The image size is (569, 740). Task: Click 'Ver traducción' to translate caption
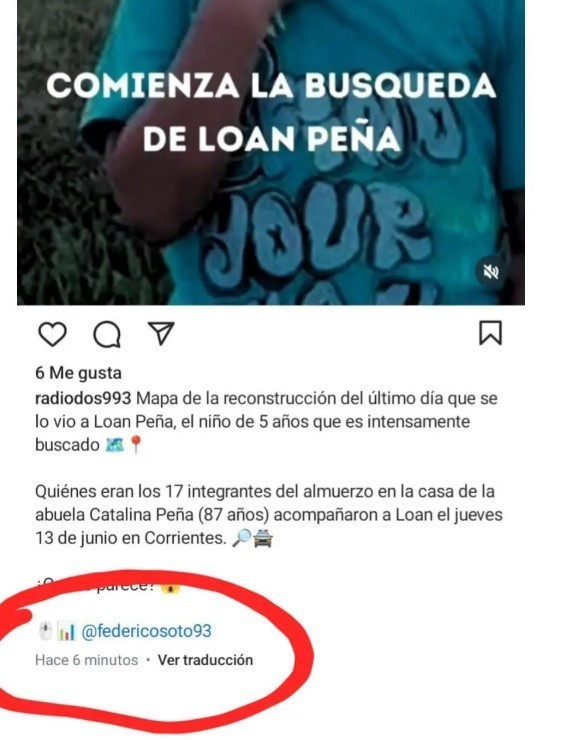coord(205,660)
